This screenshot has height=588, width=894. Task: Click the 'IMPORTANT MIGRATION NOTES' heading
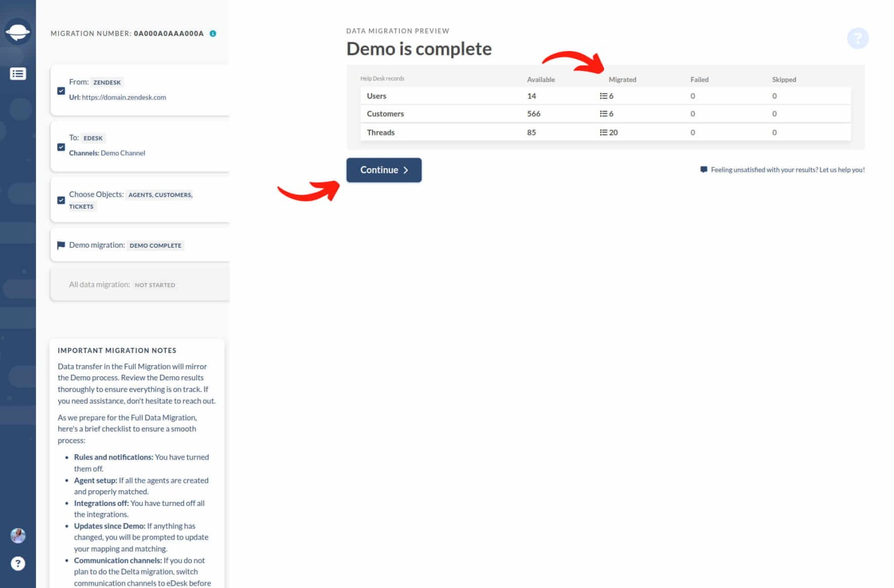[x=117, y=351]
